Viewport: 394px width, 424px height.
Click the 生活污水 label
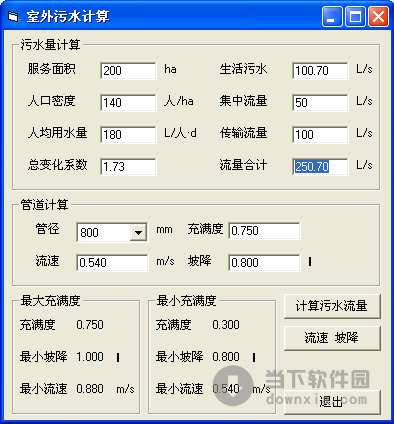pyautogui.click(x=243, y=69)
